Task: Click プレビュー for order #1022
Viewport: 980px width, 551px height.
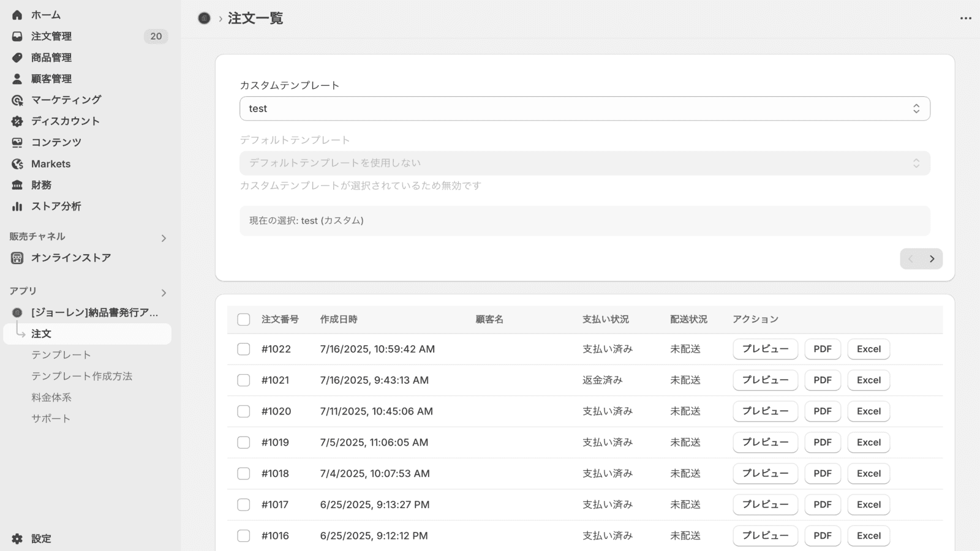Action: pos(765,349)
